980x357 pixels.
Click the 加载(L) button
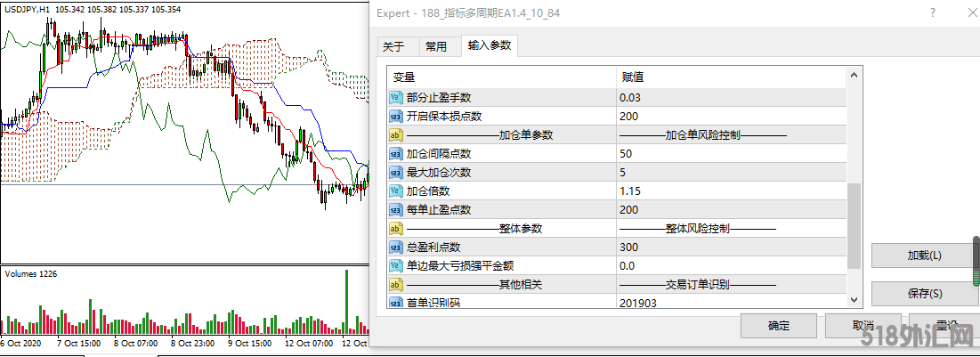(925, 256)
